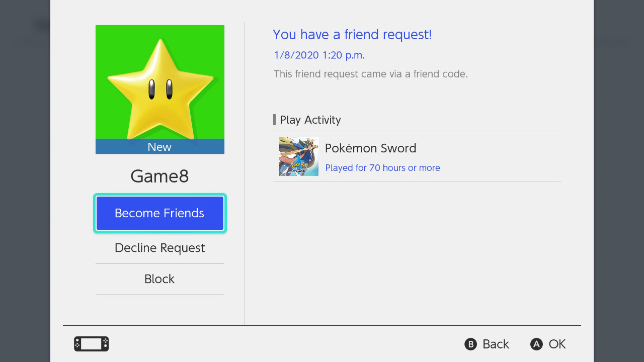Click the Pokémon Sword game icon
The width and height of the screenshot is (644, 362).
pos(298,156)
